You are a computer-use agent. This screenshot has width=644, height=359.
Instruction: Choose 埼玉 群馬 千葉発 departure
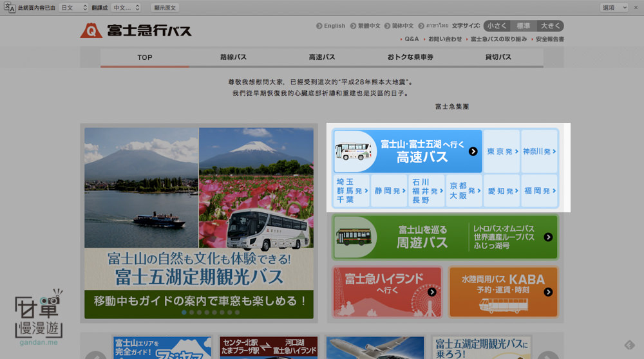(x=352, y=191)
